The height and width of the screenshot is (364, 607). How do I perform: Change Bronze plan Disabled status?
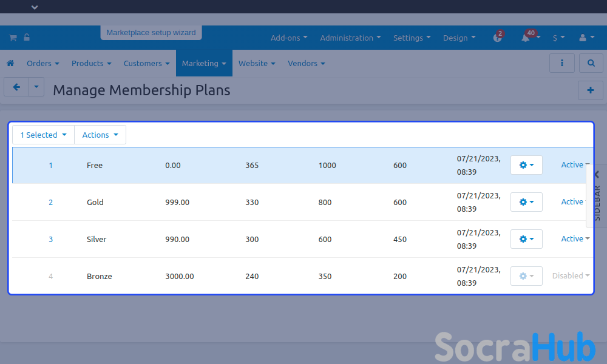point(571,276)
